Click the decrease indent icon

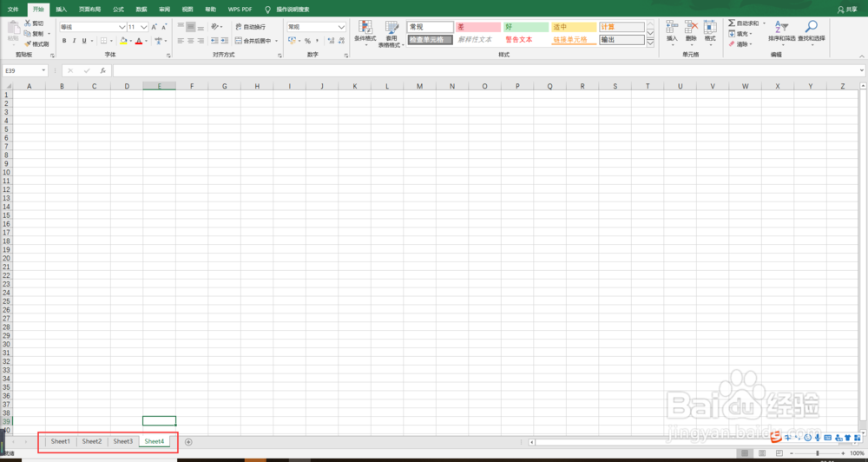coord(214,41)
